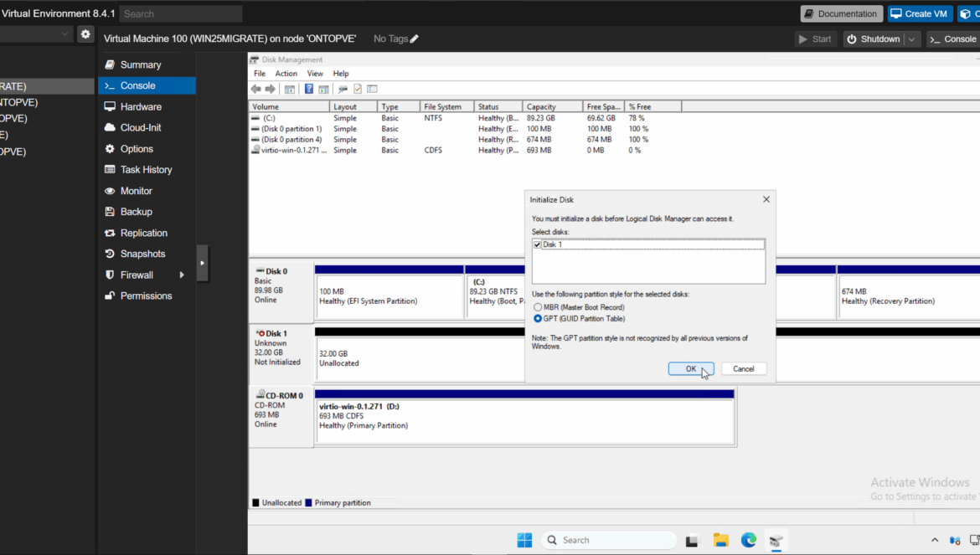Click OK in the Initialize Disk dialog
980x555 pixels.
pyautogui.click(x=691, y=369)
